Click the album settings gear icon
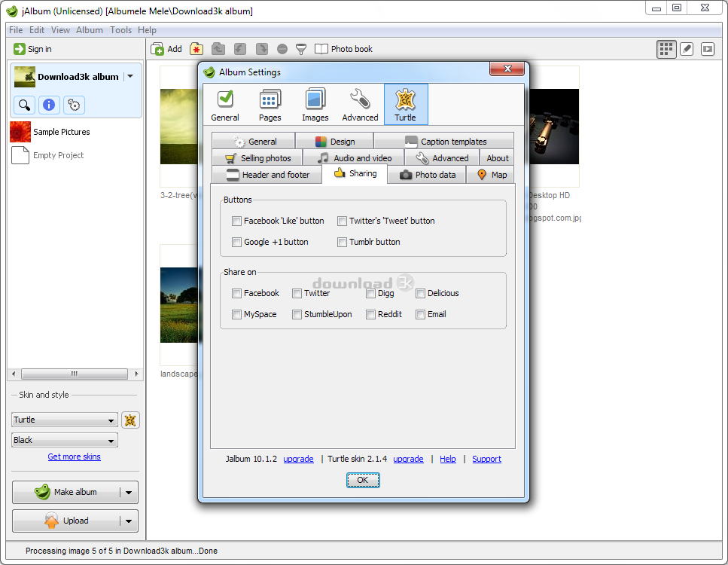 click(74, 105)
